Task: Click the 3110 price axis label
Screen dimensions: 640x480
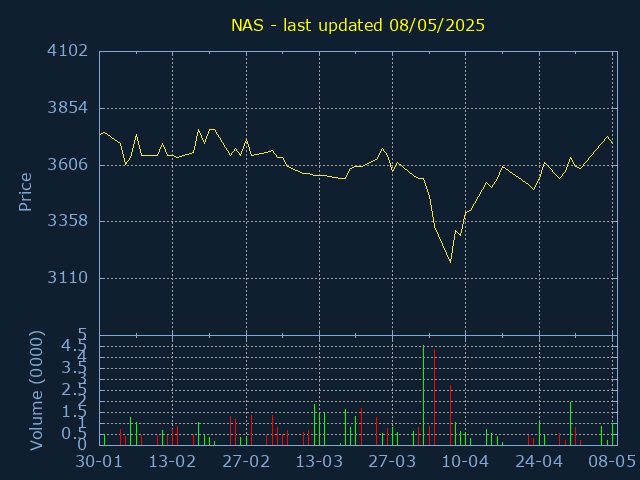Action: coord(68,278)
